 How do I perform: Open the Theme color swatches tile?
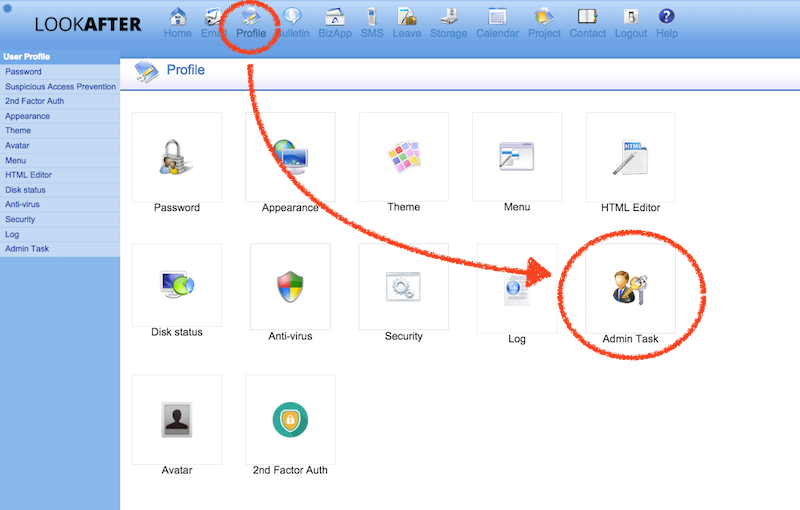click(x=404, y=157)
